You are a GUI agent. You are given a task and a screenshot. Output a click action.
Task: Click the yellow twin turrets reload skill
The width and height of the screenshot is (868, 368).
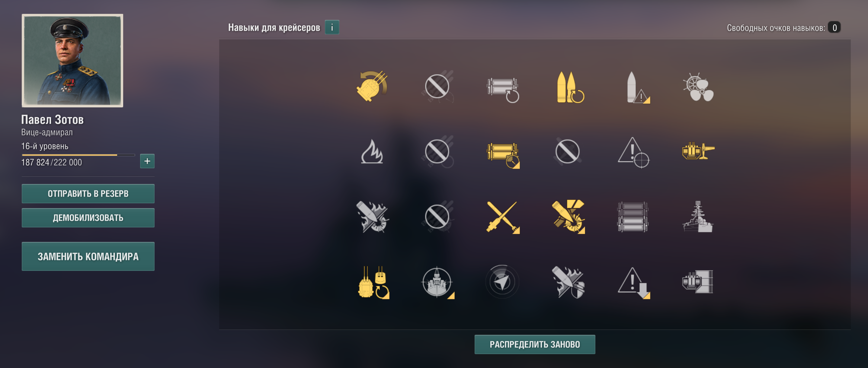373,282
